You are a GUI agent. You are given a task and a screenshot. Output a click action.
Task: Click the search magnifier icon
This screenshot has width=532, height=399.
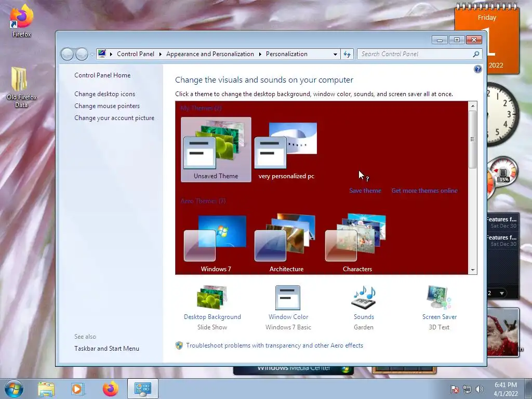click(476, 54)
